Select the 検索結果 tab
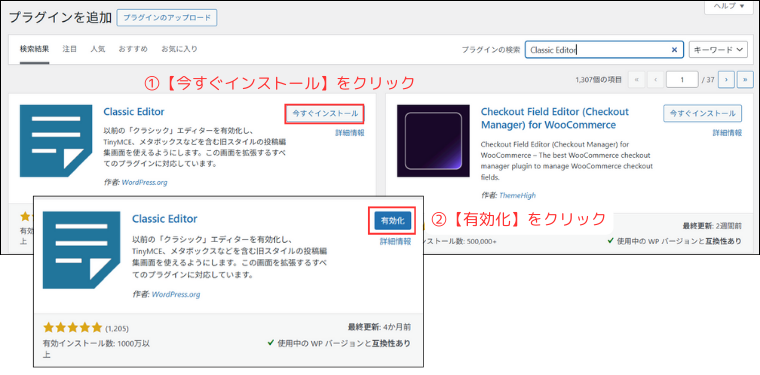The height and width of the screenshot is (375, 760). click(x=34, y=49)
